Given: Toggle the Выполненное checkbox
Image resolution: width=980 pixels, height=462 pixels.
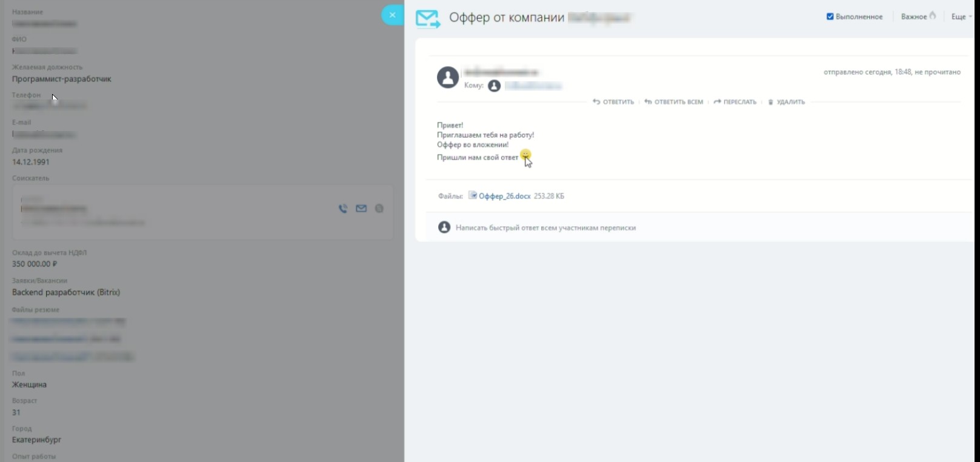Looking at the screenshot, I should 830,16.
